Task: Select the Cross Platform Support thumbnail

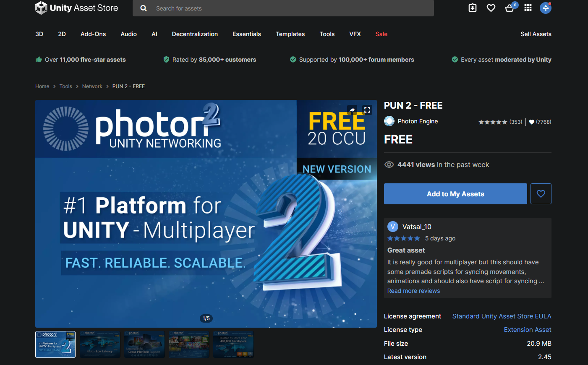Action: pos(144,344)
